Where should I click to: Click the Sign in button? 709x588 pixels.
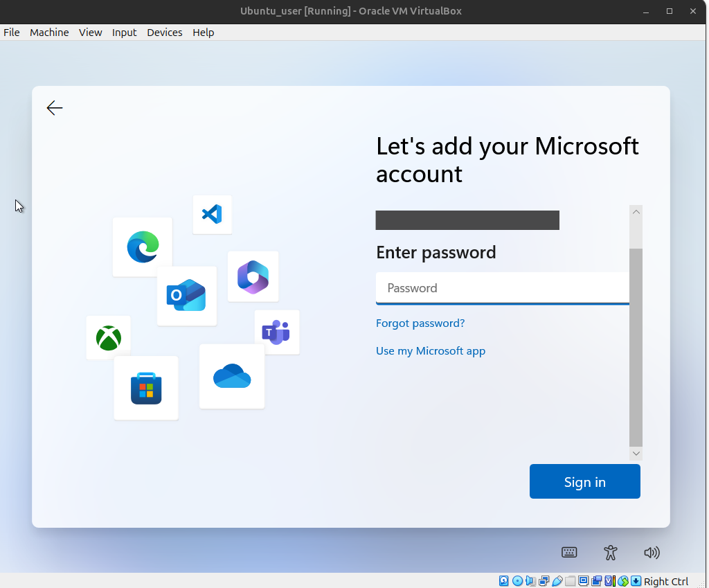coord(584,481)
